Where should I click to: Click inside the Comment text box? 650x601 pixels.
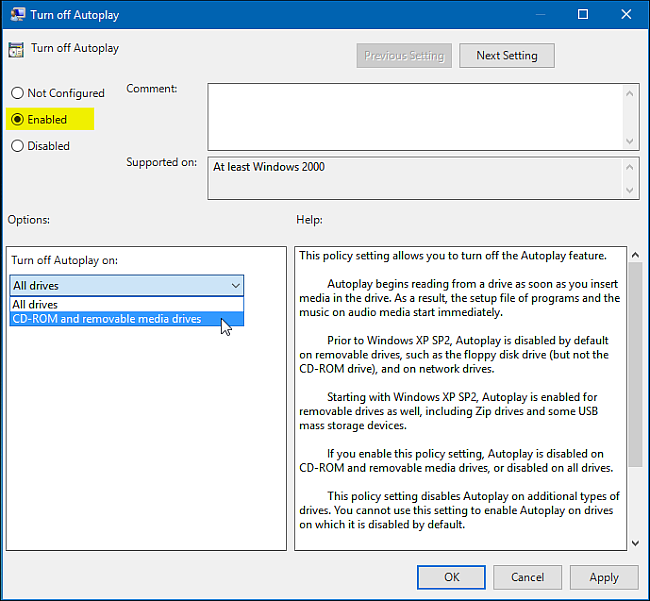click(x=414, y=116)
